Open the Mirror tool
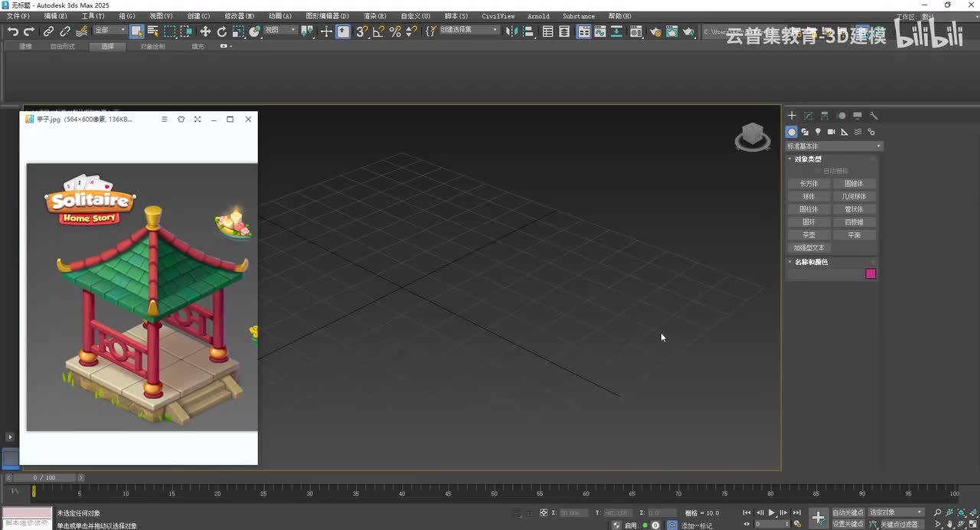The height and width of the screenshot is (530, 980). pos(511,31)
